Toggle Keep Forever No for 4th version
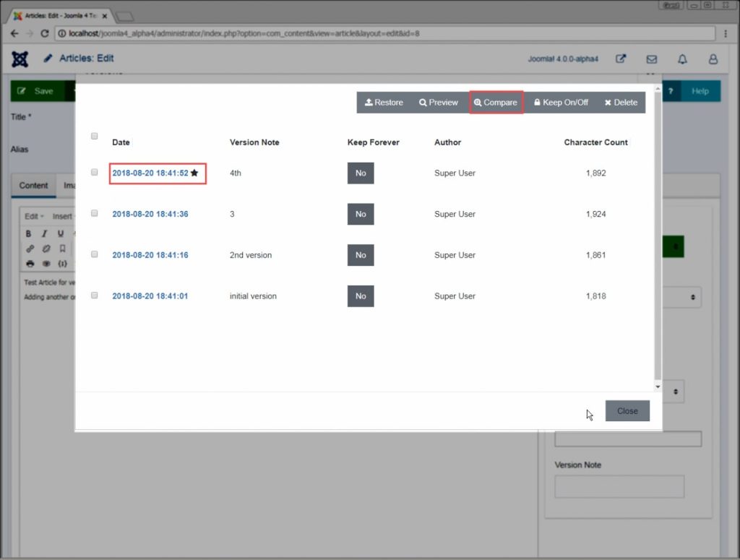The width and height of the screenshot is (740, 560). click(361, 173)
